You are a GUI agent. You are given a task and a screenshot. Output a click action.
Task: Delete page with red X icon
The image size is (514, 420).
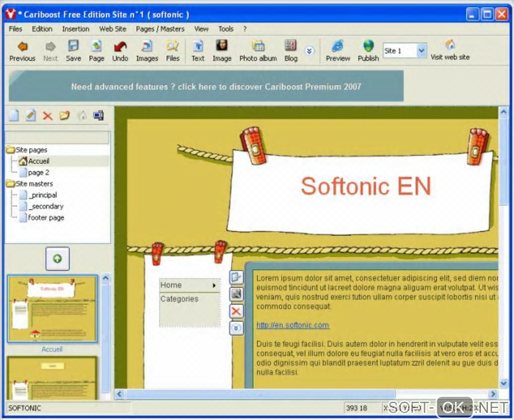click(47, 116)
